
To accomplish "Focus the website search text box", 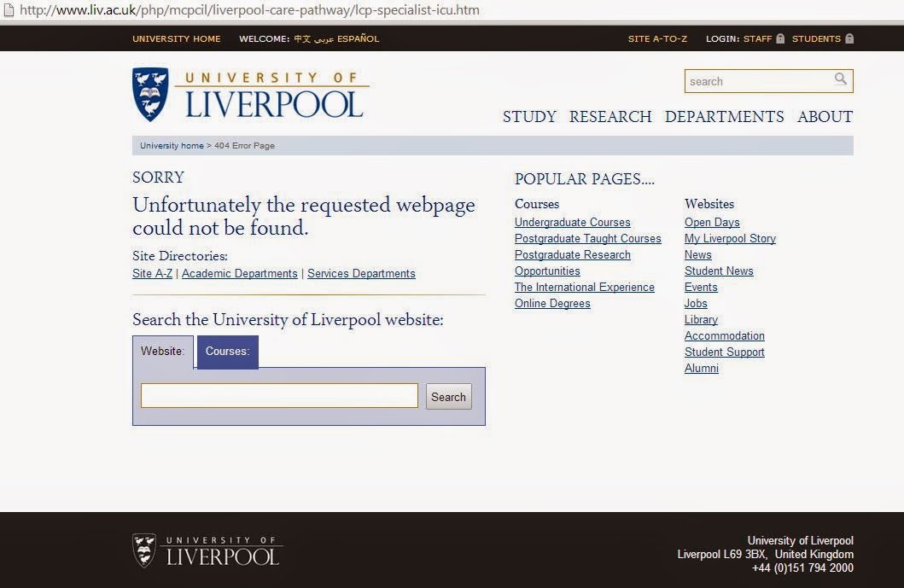I will coord(280,395).
